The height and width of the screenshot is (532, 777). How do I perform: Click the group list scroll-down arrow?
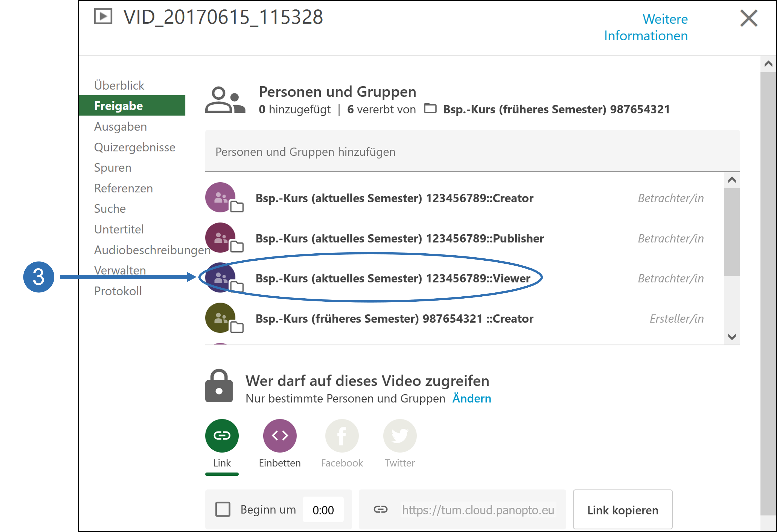point(732,337)
